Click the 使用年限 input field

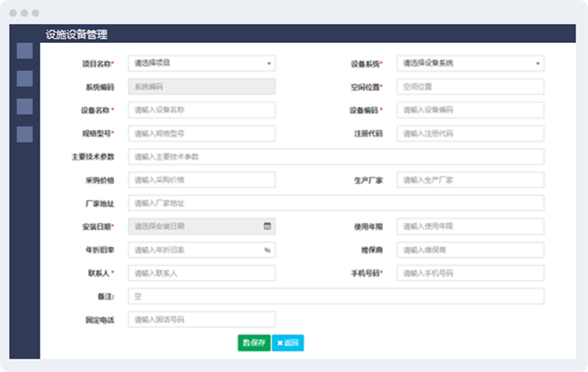(x=470, y=227)
